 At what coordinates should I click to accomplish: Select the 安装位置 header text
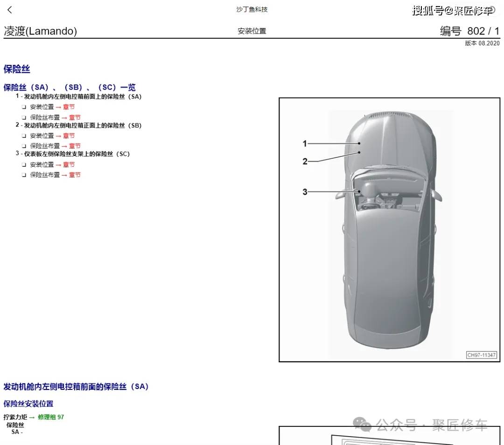[x=252, y=31]
